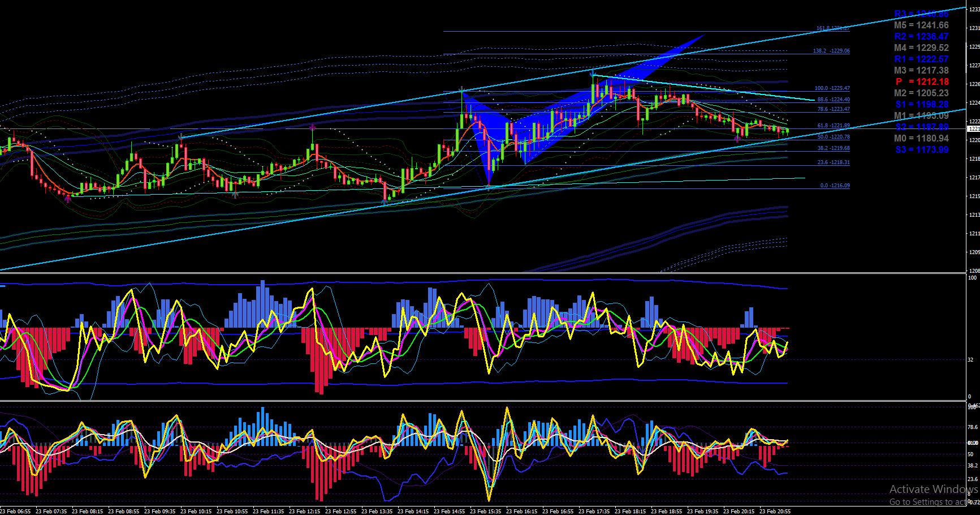Select 78.6 on the bottom indicator scale
The height and width of the screenshot is (515, 980).
973,427
